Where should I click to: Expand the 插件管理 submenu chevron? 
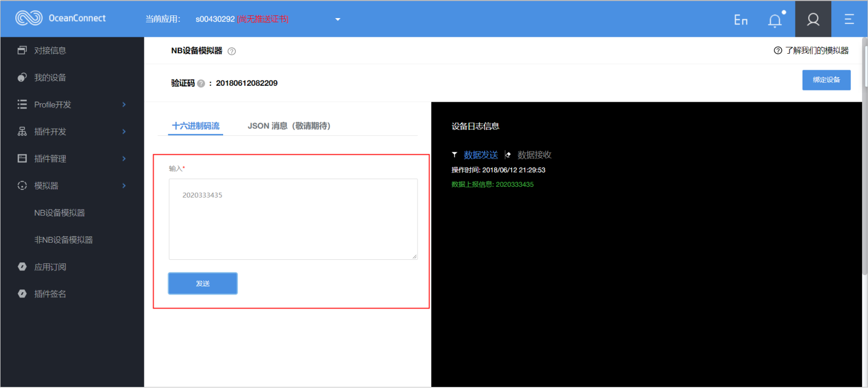(x=124, y=159)
